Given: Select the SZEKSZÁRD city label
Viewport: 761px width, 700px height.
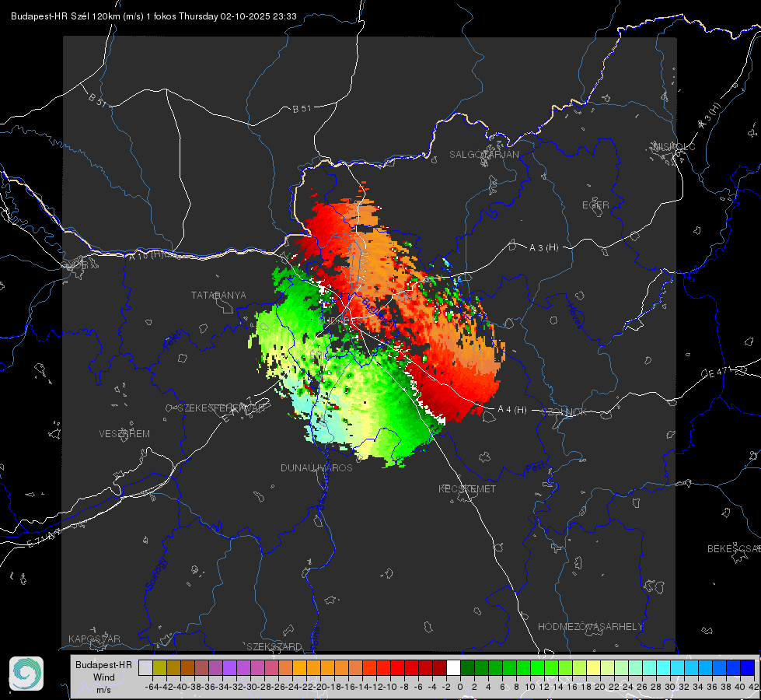Looking at the screenshot, I should click(x=274, y=646).
